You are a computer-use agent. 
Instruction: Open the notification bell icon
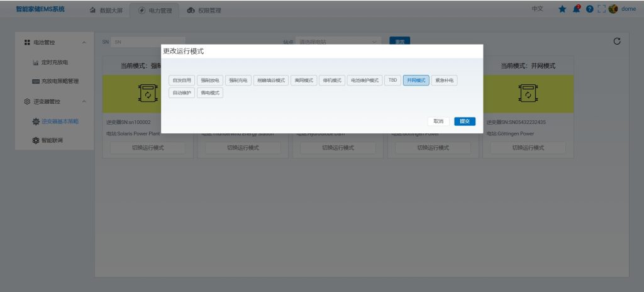click(576, 9)
